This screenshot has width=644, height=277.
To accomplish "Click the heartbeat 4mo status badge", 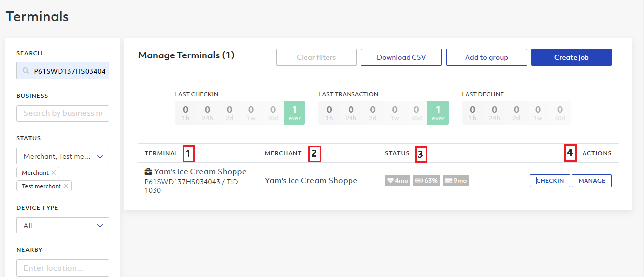I will coord(398,181).
